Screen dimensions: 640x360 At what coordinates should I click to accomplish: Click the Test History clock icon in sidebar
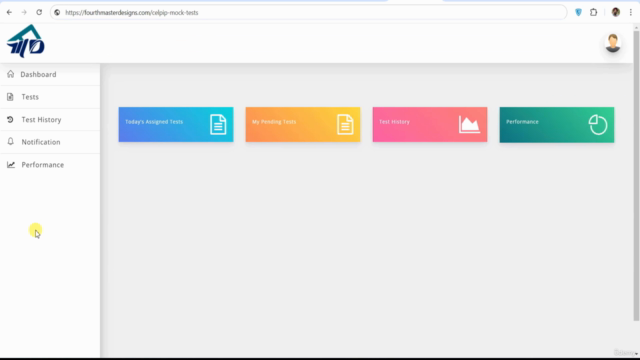coord(10,119)
